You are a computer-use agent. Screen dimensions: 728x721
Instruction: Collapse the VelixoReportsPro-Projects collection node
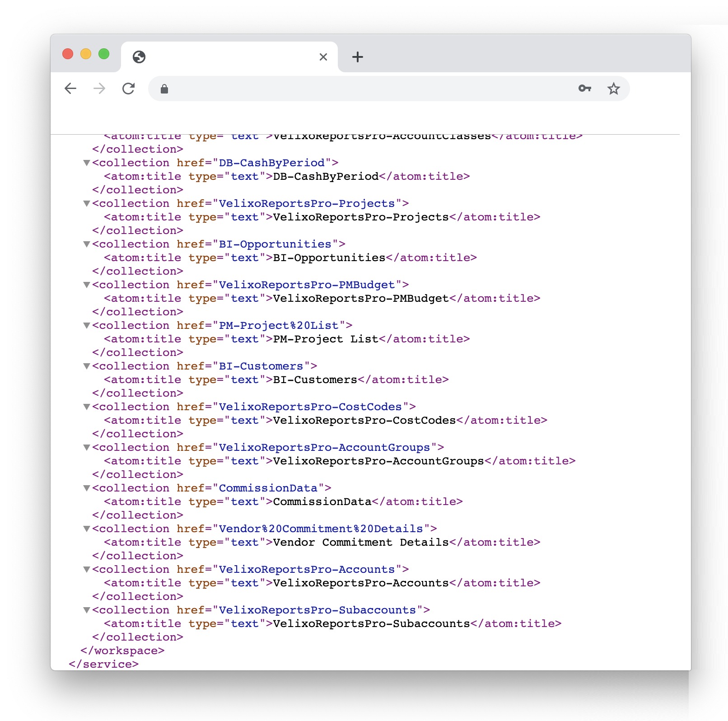pos(87,203)
